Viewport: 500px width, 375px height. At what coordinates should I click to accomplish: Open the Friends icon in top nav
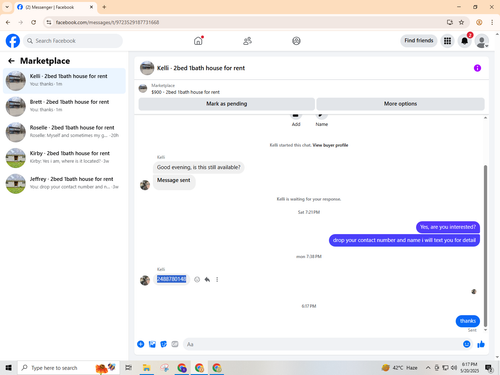click(x=247, y=41)
